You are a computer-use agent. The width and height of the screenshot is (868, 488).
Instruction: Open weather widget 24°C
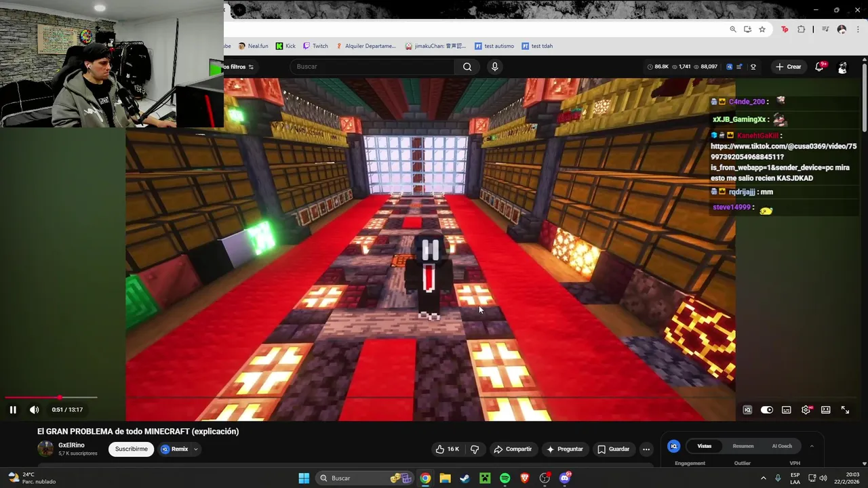31,478
